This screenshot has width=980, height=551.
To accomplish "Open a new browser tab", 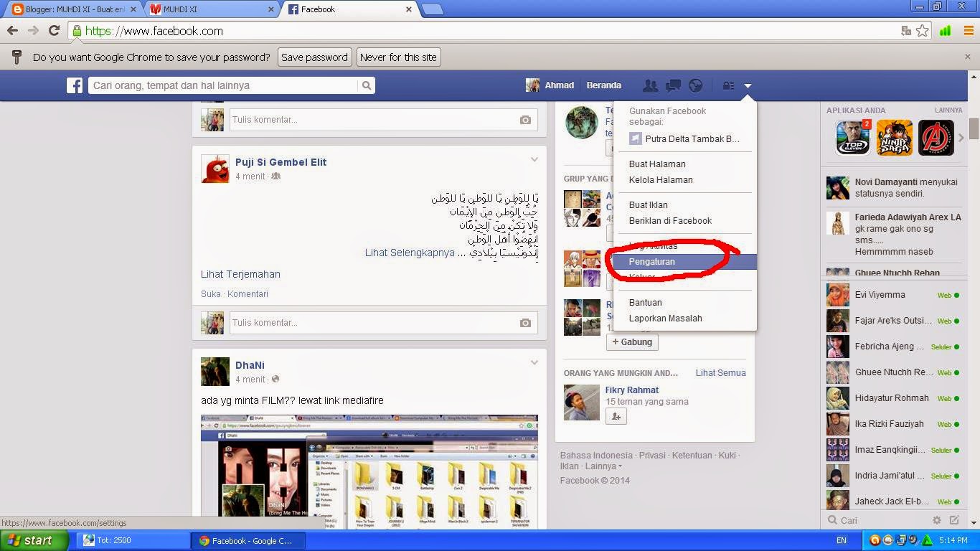I will [432, 9].
